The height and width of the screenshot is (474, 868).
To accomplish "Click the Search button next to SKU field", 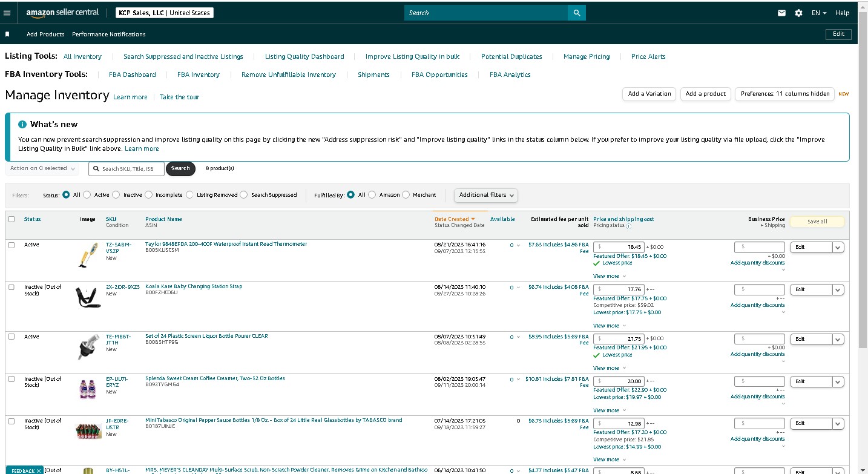I will [180, 168].
